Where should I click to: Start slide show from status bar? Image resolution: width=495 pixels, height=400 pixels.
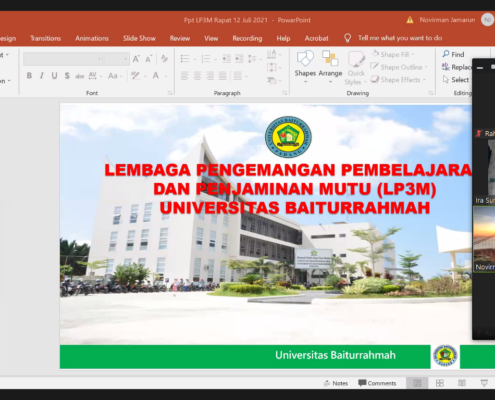[x=484, y=383]
